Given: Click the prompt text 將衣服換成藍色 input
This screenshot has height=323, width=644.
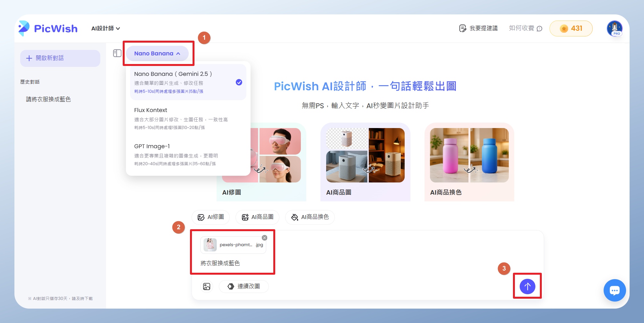Looking at the screenshot, I should click(220, 263).
